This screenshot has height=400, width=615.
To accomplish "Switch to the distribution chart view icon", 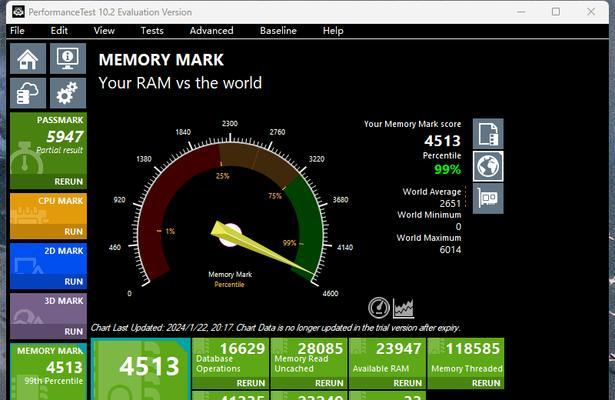I will point(404,308).
